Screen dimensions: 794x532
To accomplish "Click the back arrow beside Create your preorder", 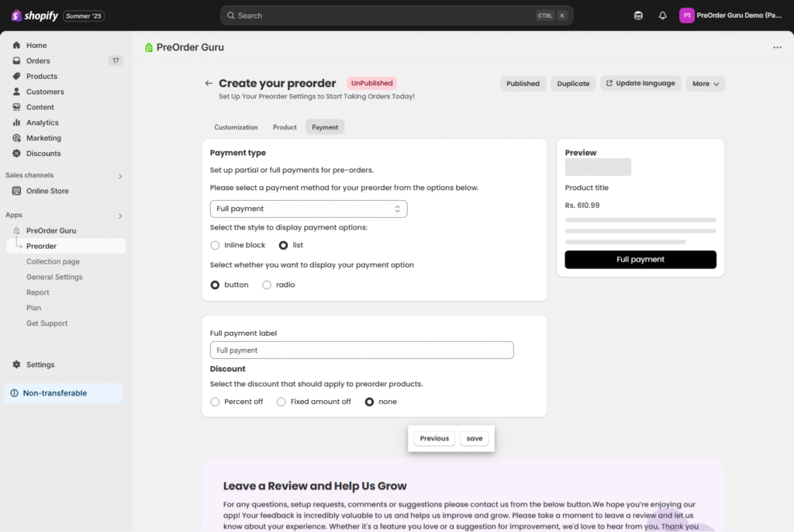I will tap(209, 84).
